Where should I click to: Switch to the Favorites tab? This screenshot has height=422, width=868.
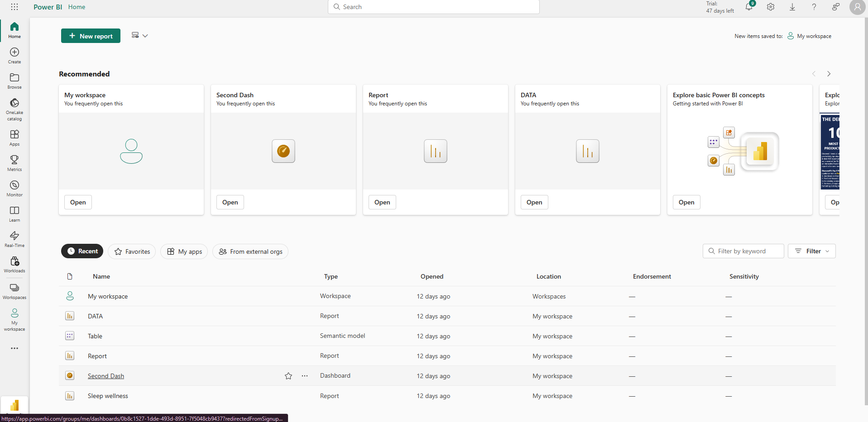coord(132,251)
